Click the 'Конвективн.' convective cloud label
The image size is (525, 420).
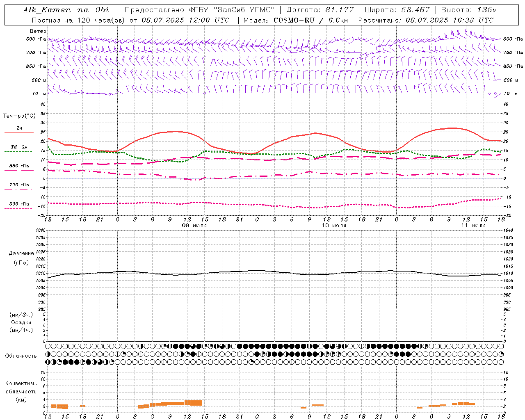[x=21, y=383]
